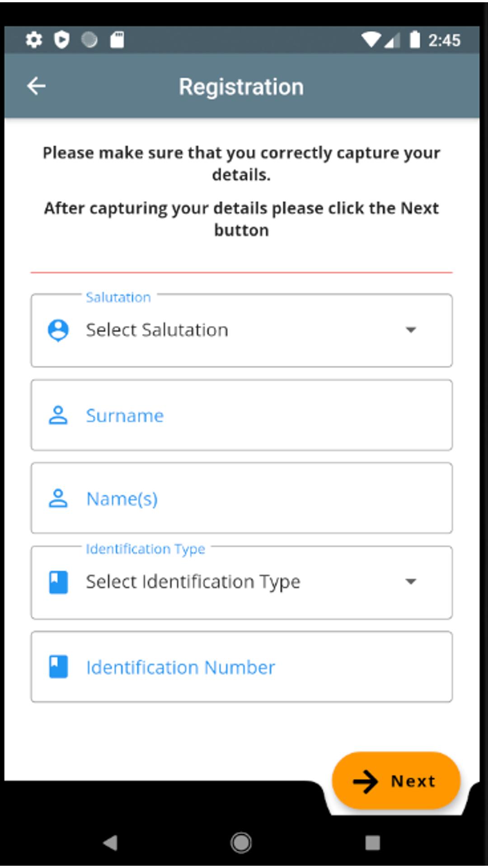Tap the settings gear in status bar
The width and height of the screenshot is (488, 868).
point(34,40)
